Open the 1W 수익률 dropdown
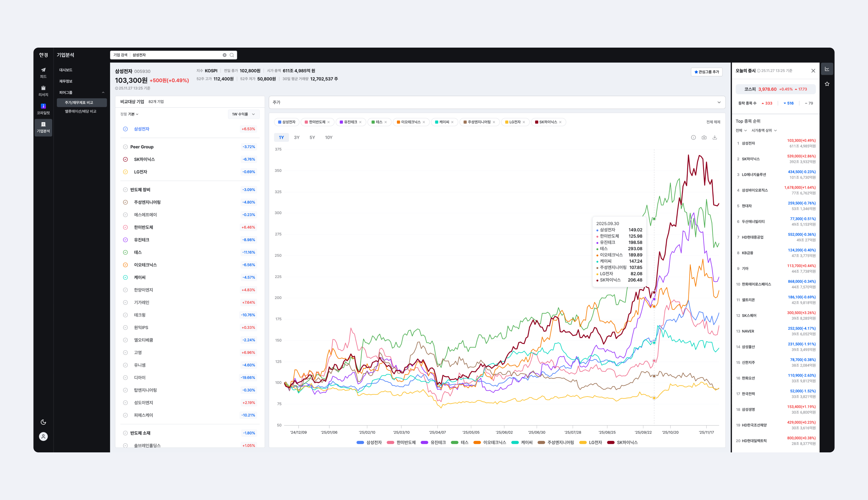The width and height of the screenshot is (868, 500). pyautogui.click(x=243, y=114)
